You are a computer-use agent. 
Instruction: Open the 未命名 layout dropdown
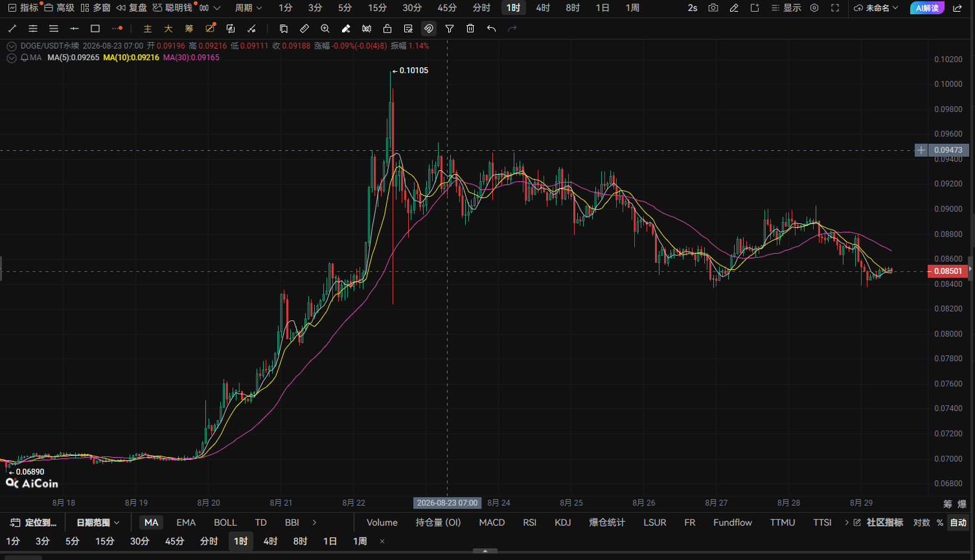(877, 8)
